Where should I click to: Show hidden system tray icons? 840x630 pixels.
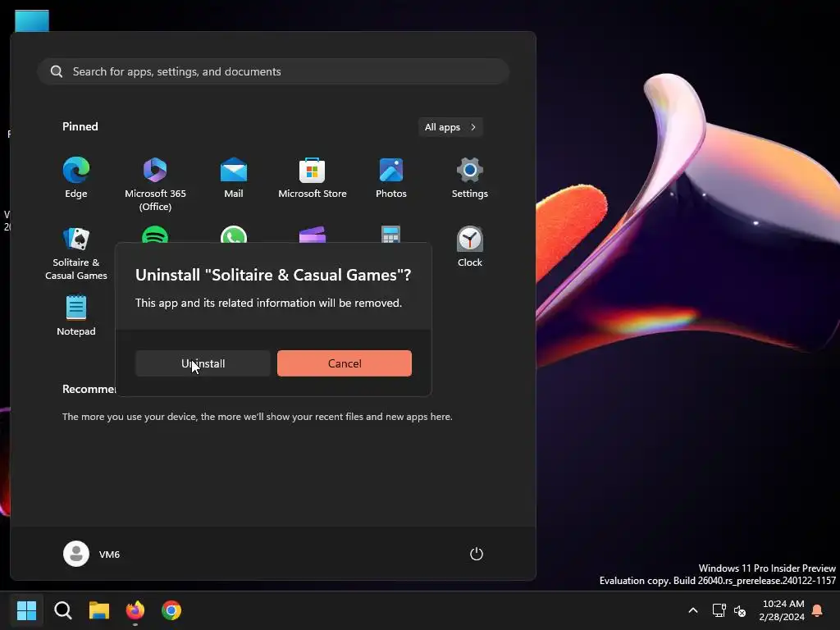pyautogui.click(x=692, y=610)
